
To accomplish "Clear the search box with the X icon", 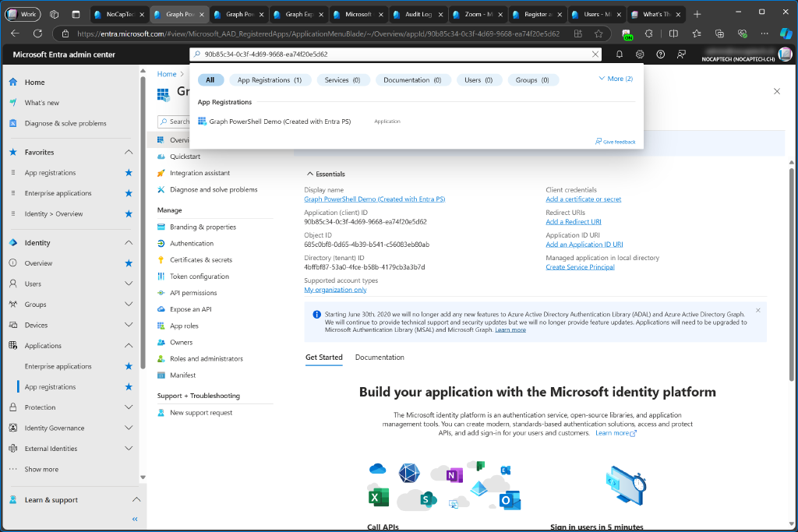I will click(x=595, y=54).
